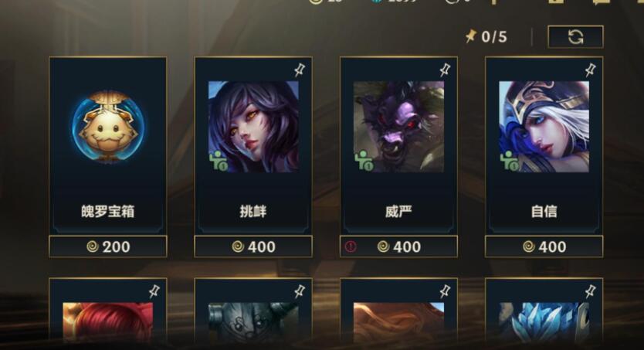The image size is (644, 350).
Task: Click the gold pin counter 0/5 icon
Action: click(x=471, y=36)
